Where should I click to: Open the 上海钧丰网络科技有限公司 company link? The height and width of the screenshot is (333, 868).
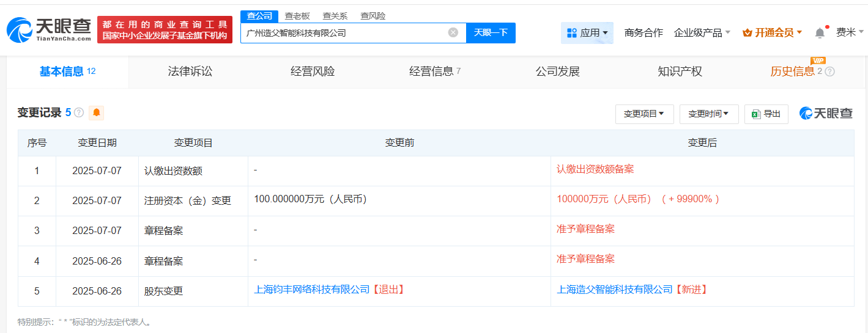pyautogui.click(x=312, y=289)
